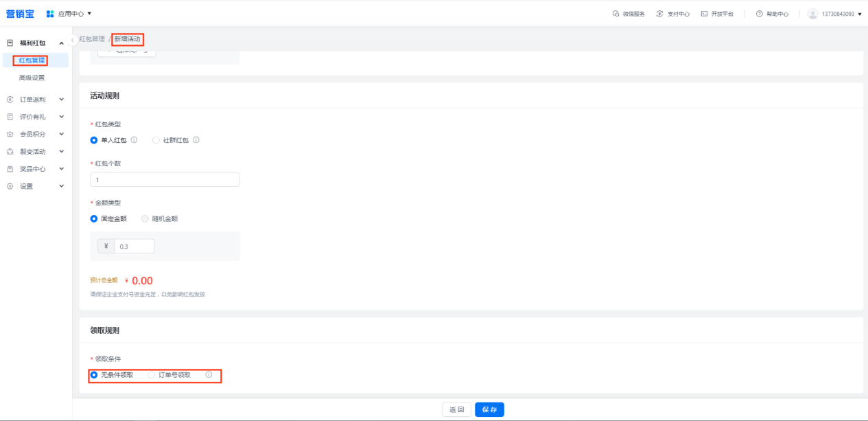This screenshot has width=868, height=421.
Task: Go to 红包管理 sidebar item
Action: pos(32,60)
